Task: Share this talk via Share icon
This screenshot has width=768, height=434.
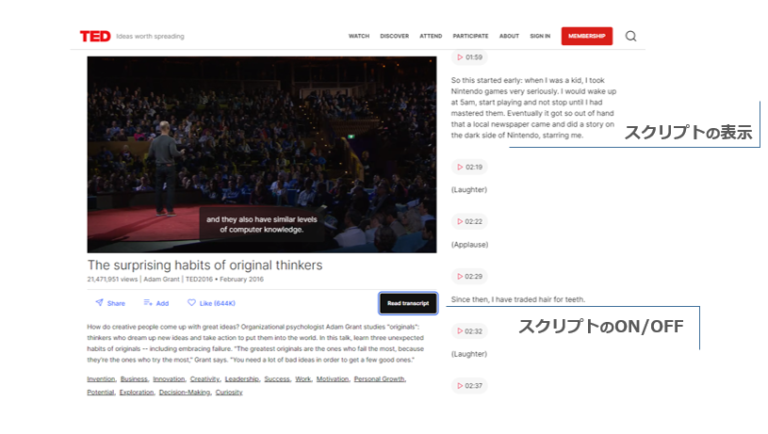Action: 110,303
